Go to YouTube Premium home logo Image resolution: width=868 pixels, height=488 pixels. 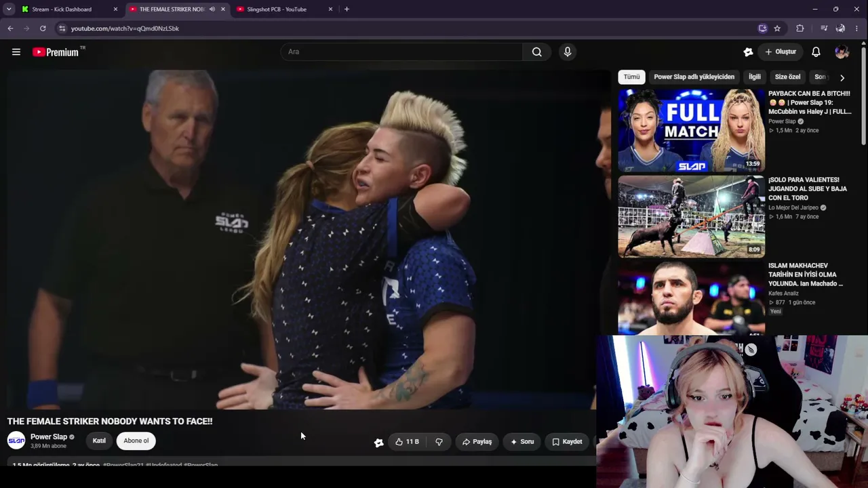click(x=56, y=52)
